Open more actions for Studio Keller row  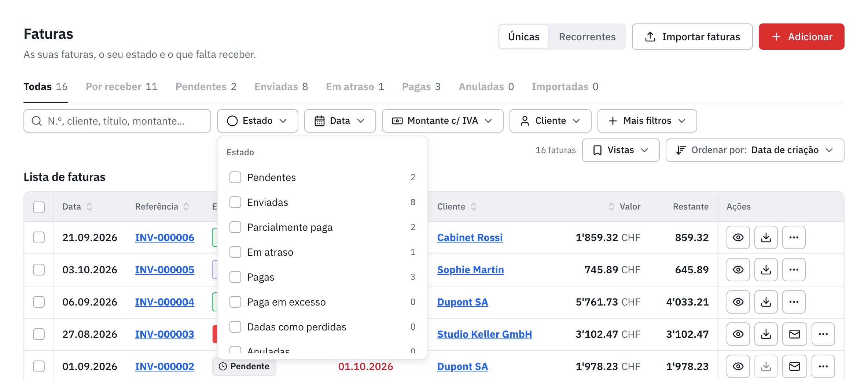[823, 334]
